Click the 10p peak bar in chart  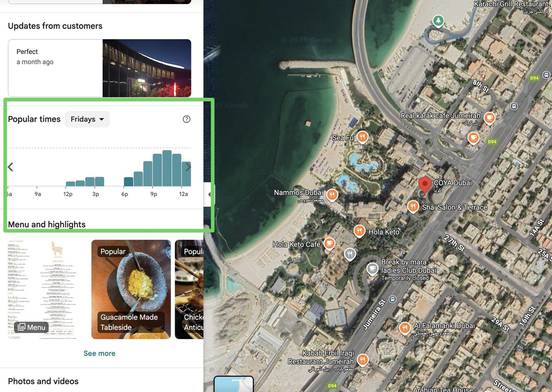click(167, 168)
